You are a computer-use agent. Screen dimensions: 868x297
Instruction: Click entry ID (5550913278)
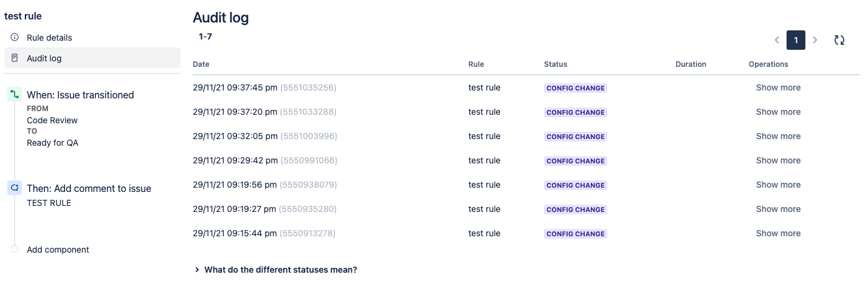click(x=307, y=233)
